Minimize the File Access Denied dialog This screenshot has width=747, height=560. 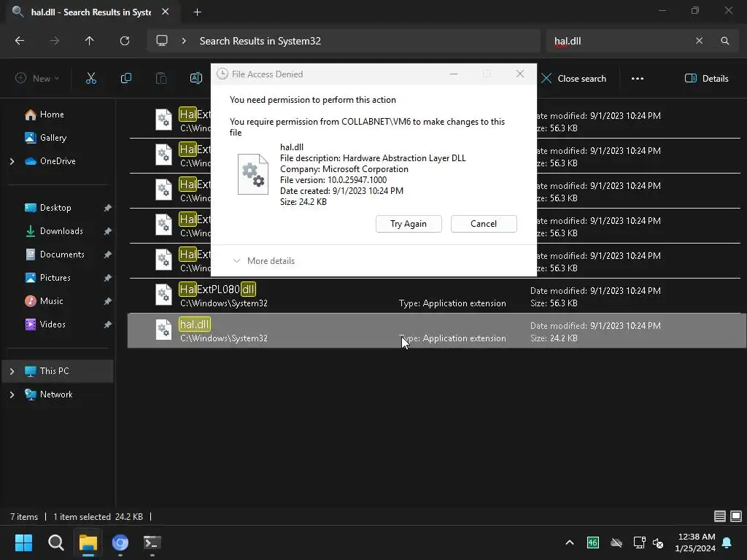(x=454, y=74)
